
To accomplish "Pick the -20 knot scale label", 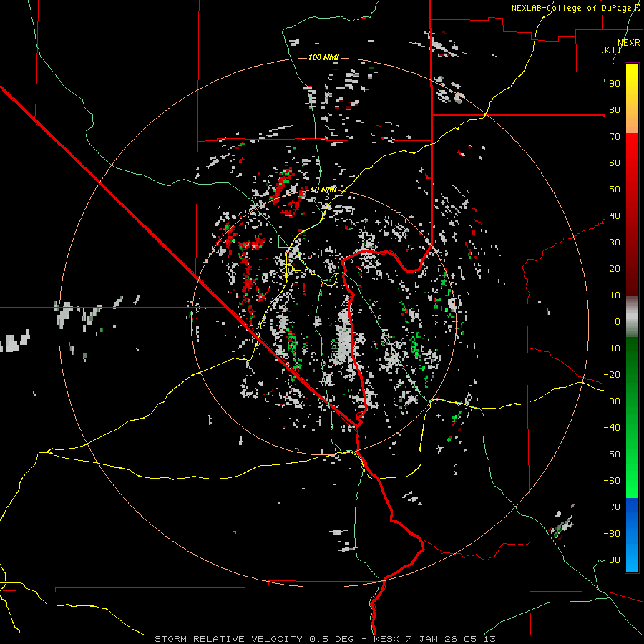I will click(612, 374).
